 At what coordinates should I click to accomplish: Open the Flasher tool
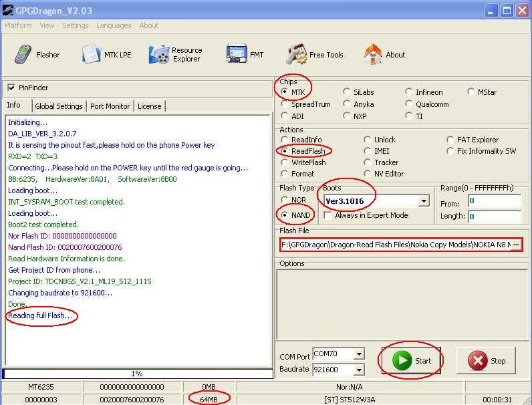37,55
